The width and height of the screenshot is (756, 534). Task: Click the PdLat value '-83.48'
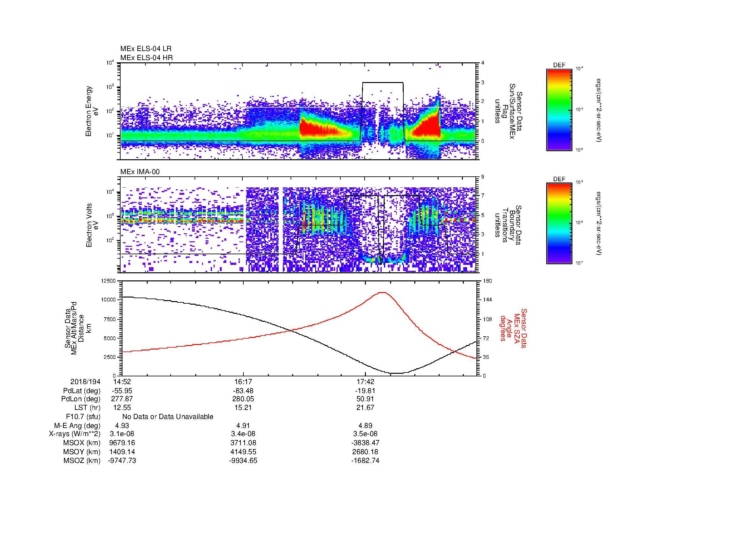pos(243,391)
